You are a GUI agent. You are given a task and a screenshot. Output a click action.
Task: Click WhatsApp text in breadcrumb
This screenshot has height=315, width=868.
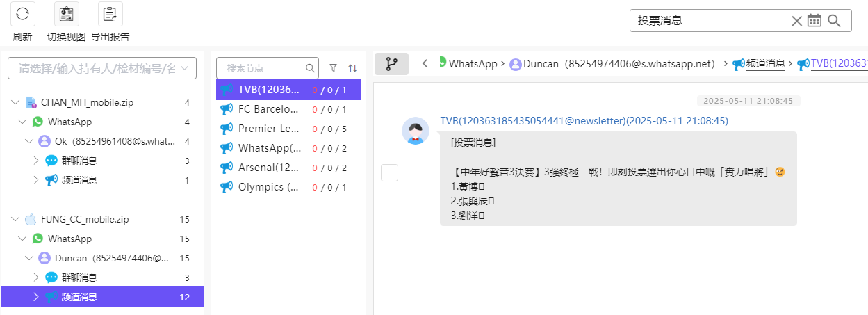473,64
